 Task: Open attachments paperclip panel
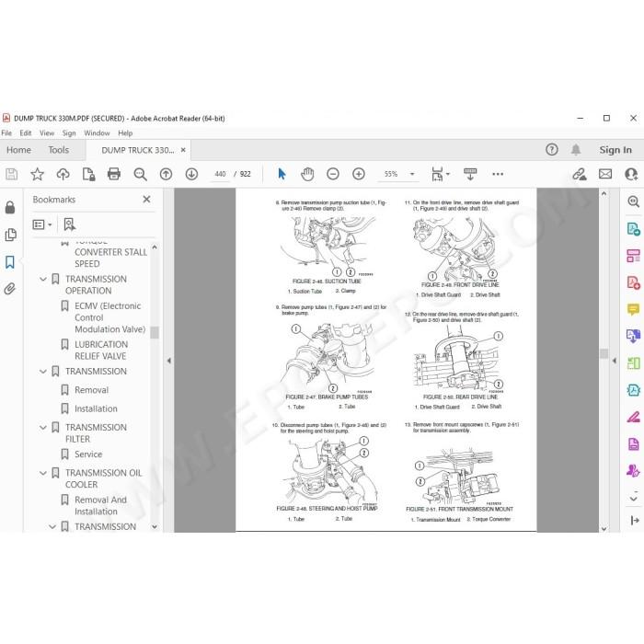pyautogui.click(x=10, y=289)
